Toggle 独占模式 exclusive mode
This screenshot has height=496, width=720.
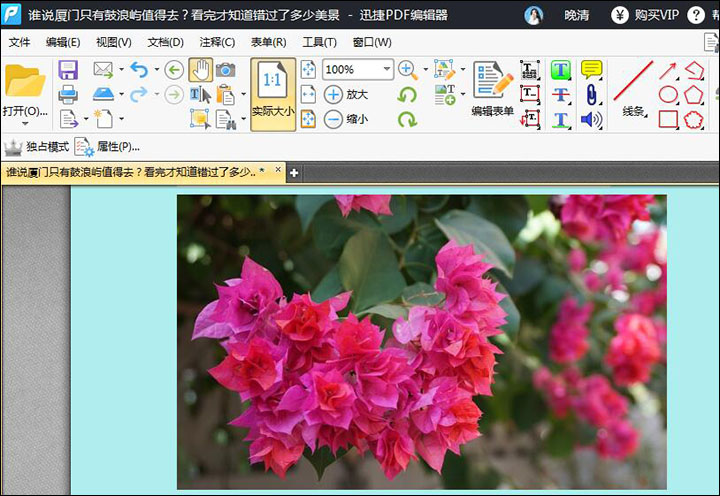(37, 147)
